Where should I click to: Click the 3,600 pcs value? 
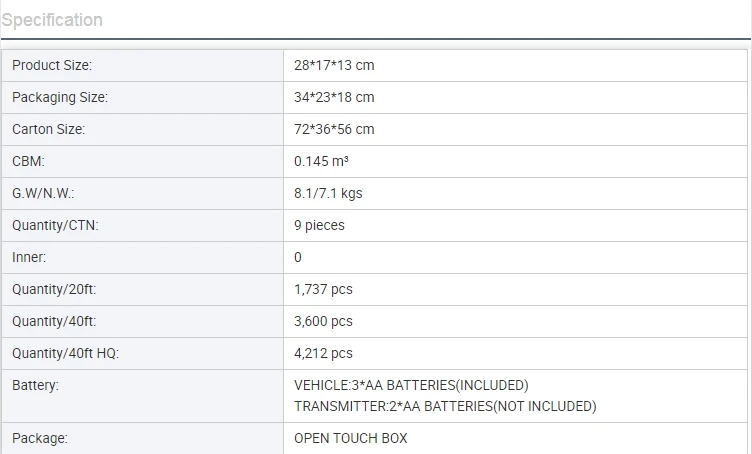point(323,321)
